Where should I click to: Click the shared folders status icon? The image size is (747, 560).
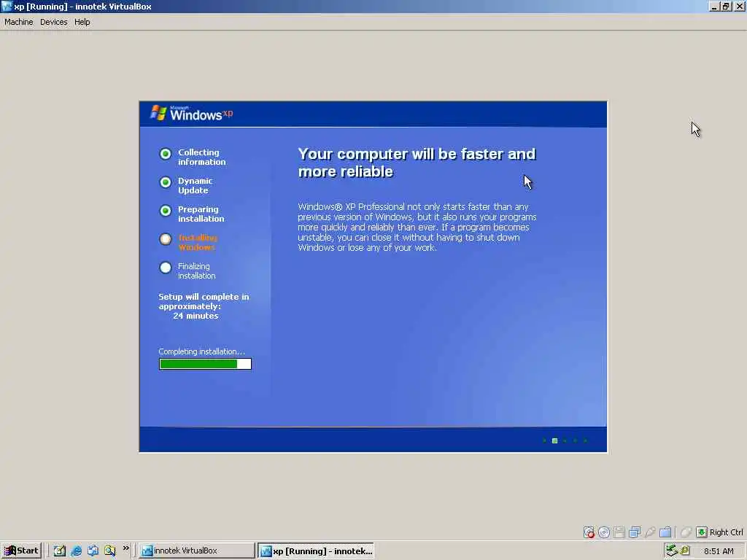pos(665,532)
